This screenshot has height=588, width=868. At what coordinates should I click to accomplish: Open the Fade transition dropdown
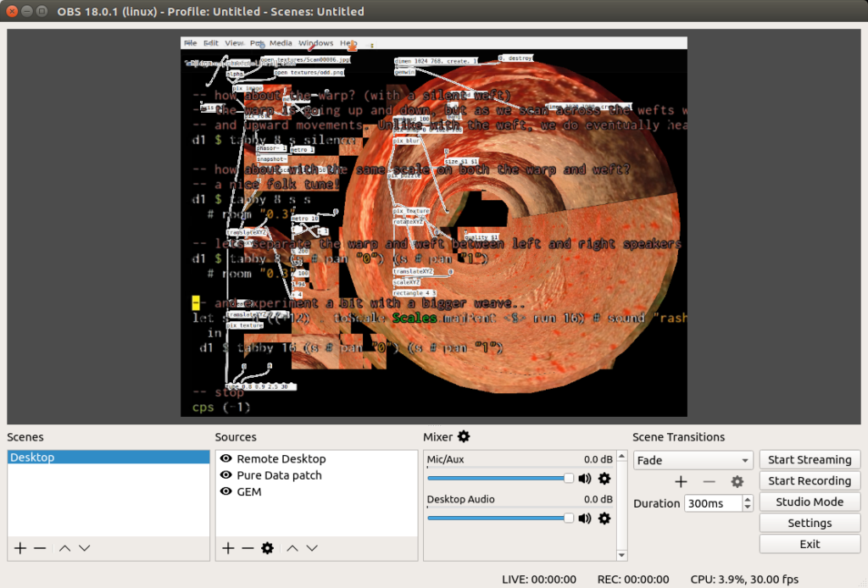693,459
